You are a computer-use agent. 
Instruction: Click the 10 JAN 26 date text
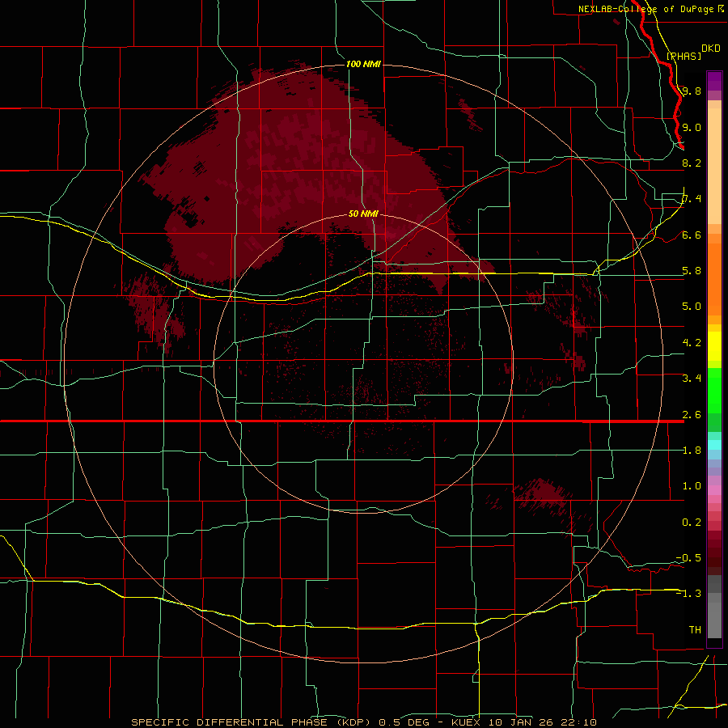coord(520,722)
